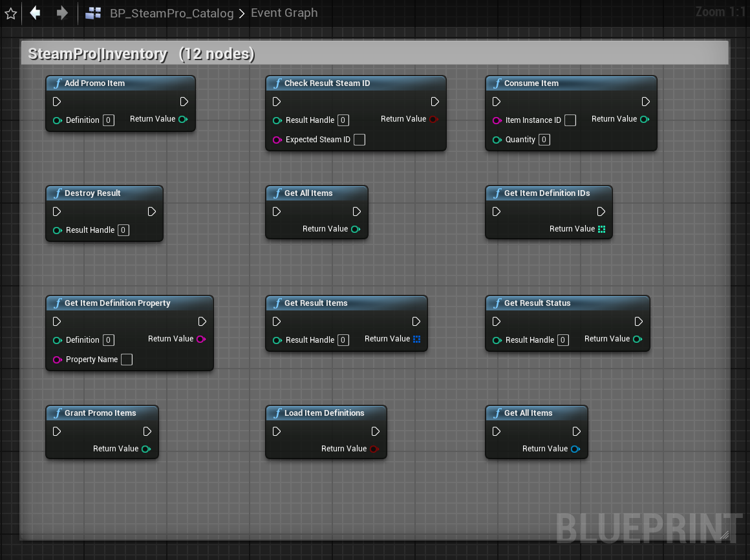Click Get Result Items exec output pin
The image size is (750, 560).
416,321
